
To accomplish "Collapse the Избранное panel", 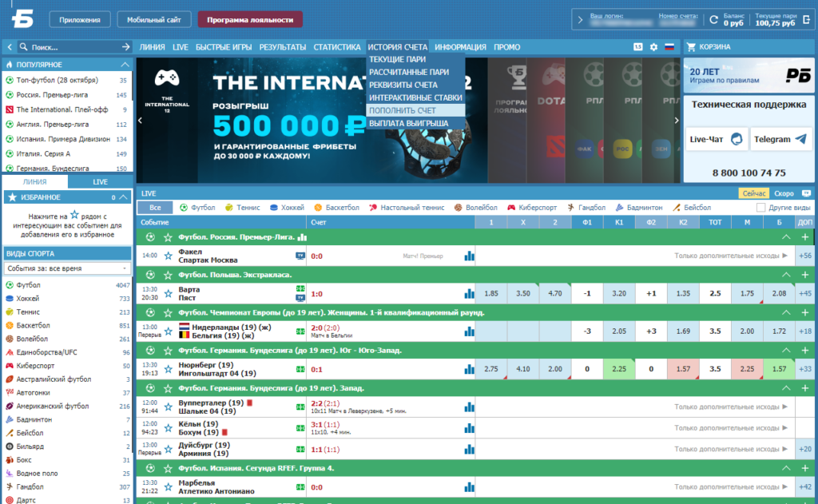I will click(x=123, y=197).
